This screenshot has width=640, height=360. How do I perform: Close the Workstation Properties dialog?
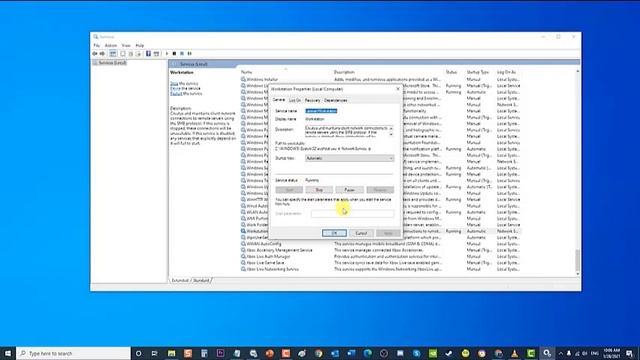click(x=398, y=89)
